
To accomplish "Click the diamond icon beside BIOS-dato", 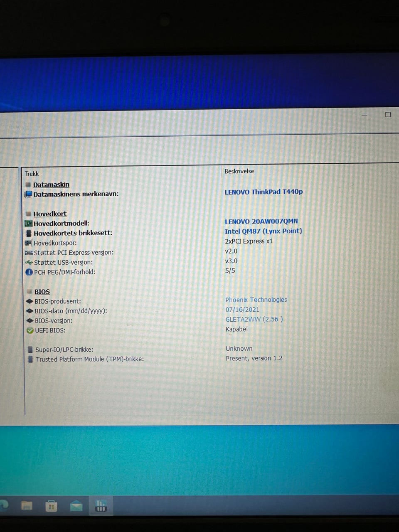I will pyautogui.click(x=30, y=311).
